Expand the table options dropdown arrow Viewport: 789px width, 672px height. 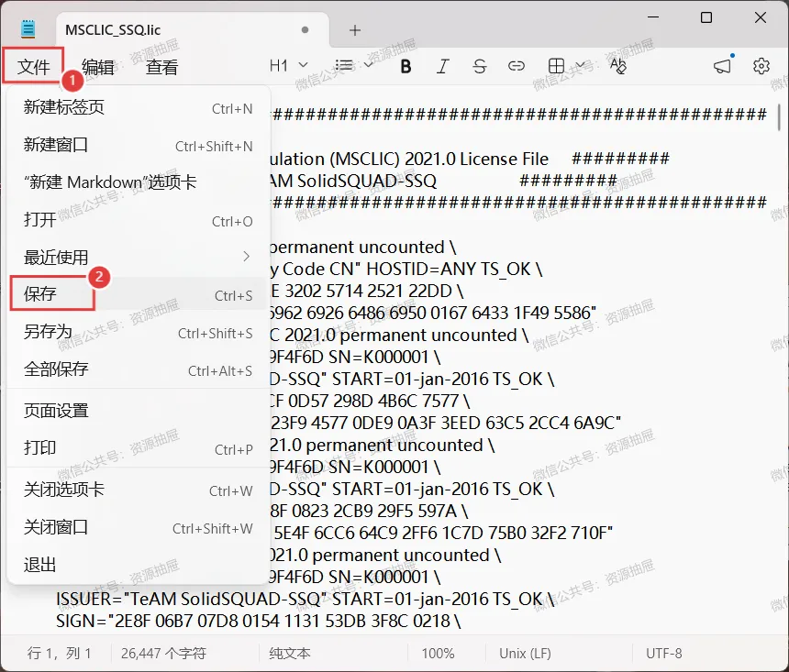tap(580, 65)
